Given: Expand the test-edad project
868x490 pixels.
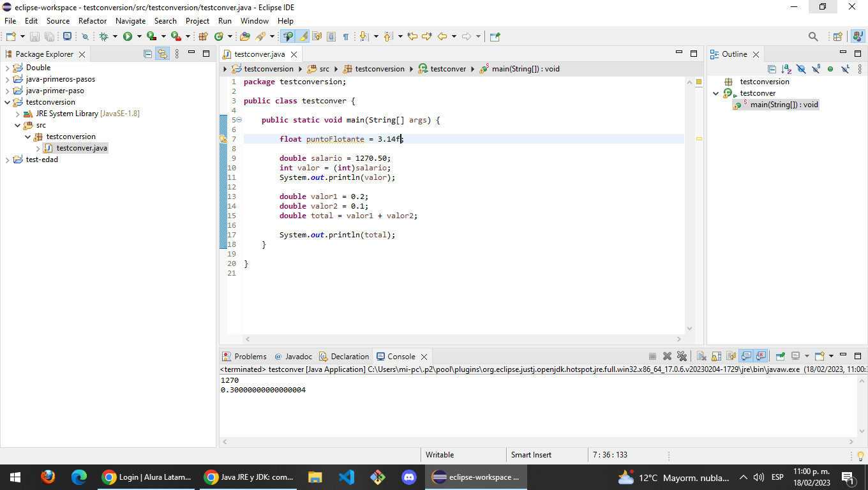Looking at the screenshot, I should tap(8, 160).
